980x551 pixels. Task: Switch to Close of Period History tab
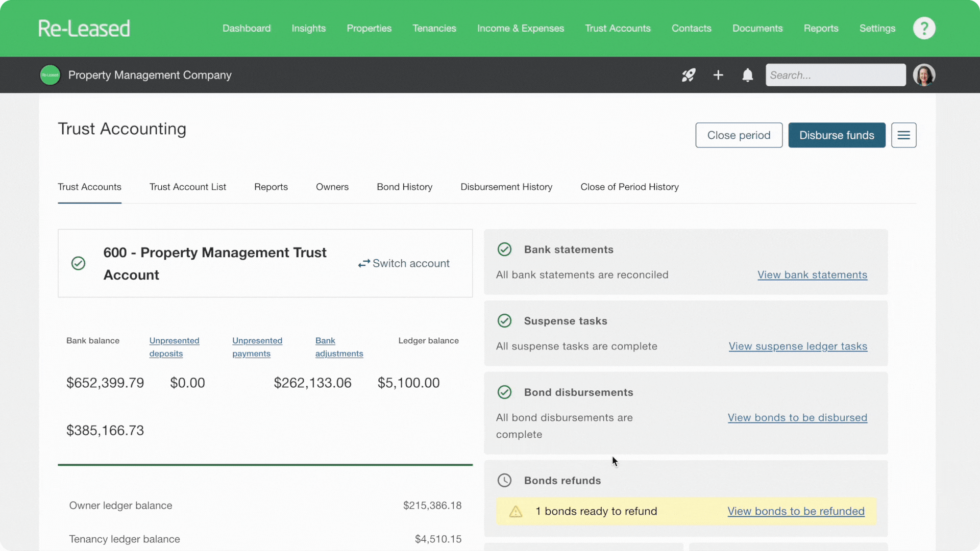(x=629, y=187)
